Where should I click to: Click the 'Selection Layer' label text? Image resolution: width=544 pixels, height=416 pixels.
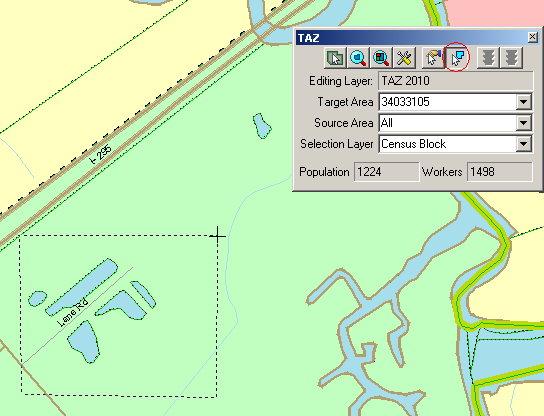(337, 144)
